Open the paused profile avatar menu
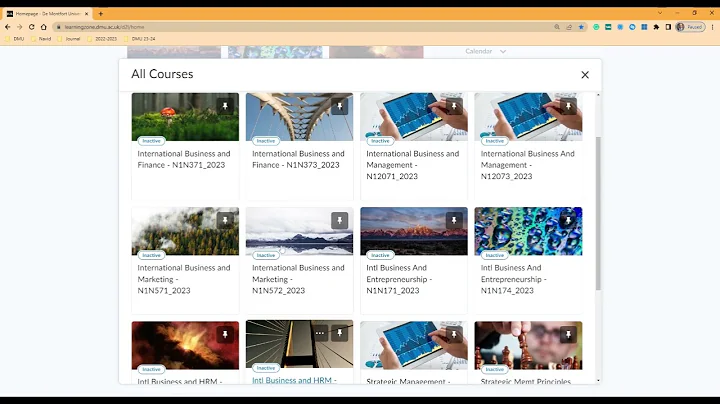 point(690,27)
